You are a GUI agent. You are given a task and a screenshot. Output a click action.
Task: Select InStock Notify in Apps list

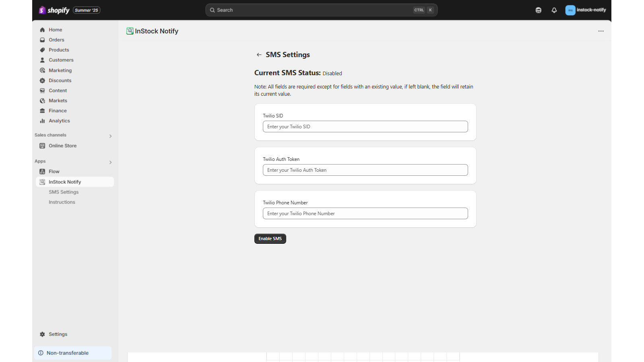coord(74,182)
